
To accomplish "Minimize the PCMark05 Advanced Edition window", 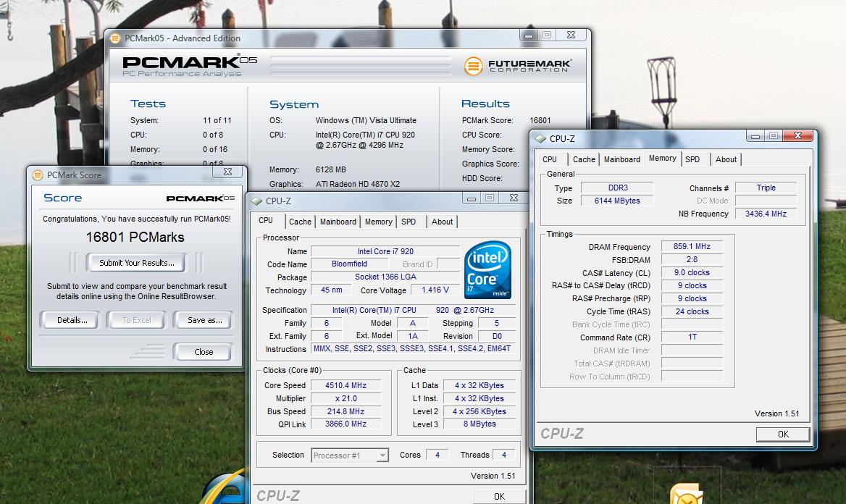I will coord(529,35).
